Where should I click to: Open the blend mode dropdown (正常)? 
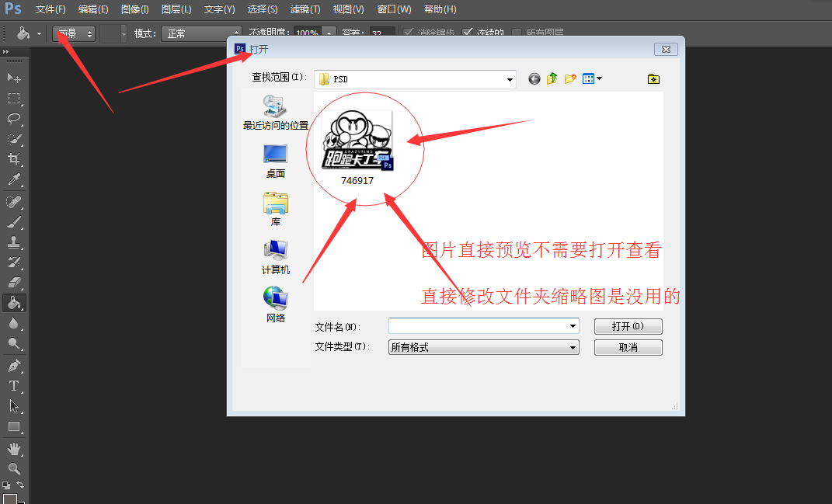click(x=201, y=33)
